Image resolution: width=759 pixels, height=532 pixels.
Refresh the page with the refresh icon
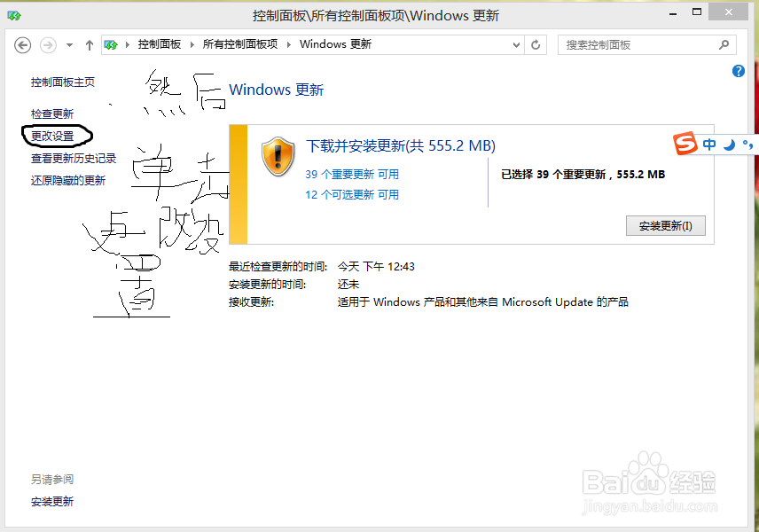click(x=536, y=45)
